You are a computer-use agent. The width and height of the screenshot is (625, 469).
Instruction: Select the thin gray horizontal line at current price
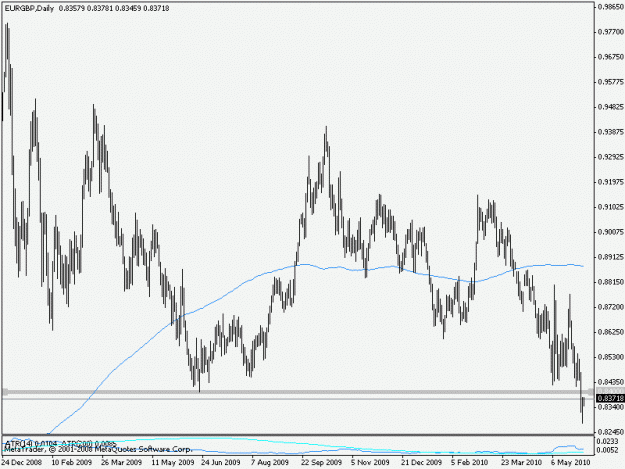point(298,399)
